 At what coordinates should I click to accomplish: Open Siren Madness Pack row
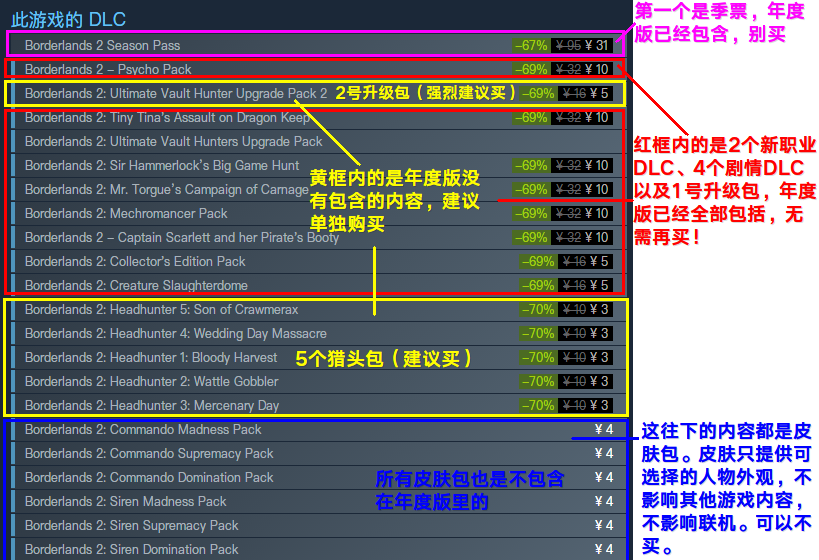pyautogui.click(x=319, y=502)
